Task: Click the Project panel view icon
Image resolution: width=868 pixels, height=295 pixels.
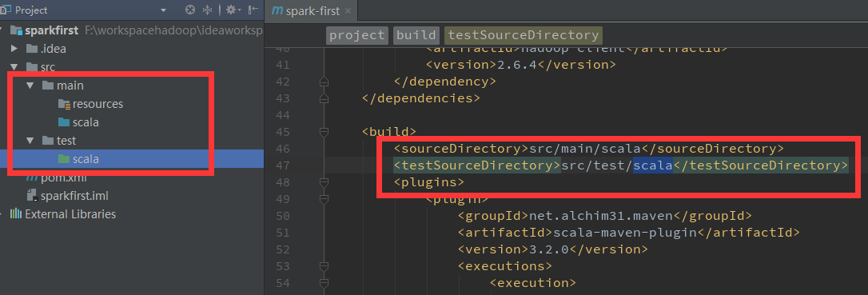Action: pyautogui.click(x=6, y=10)
